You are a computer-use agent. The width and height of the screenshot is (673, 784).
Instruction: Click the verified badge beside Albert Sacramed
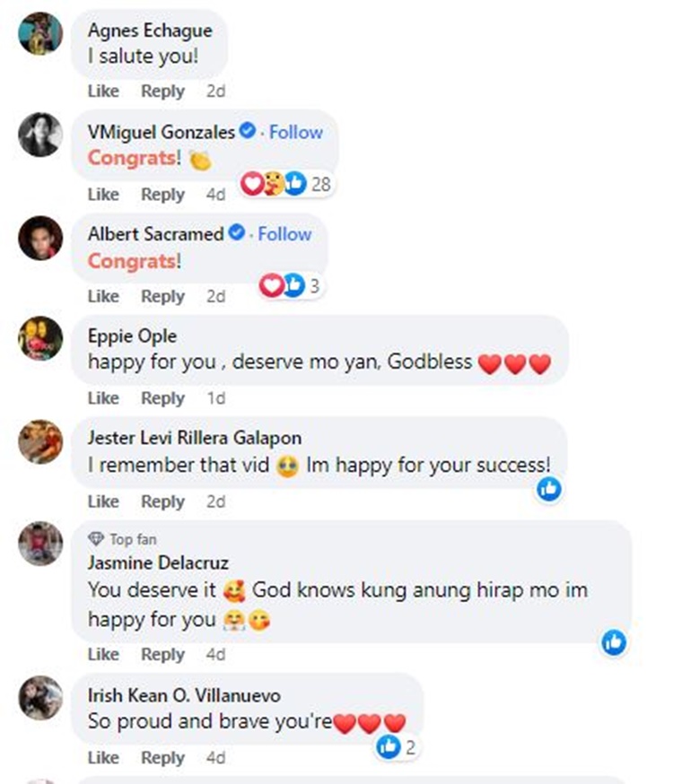(236, 234)
